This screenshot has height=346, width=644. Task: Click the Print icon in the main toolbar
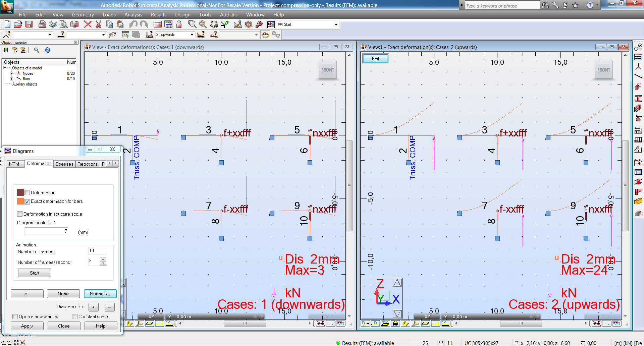pos(42,24)
